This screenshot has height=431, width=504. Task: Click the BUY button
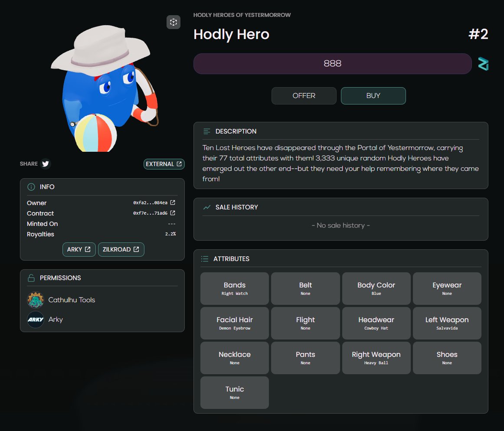tap(373, 96)
